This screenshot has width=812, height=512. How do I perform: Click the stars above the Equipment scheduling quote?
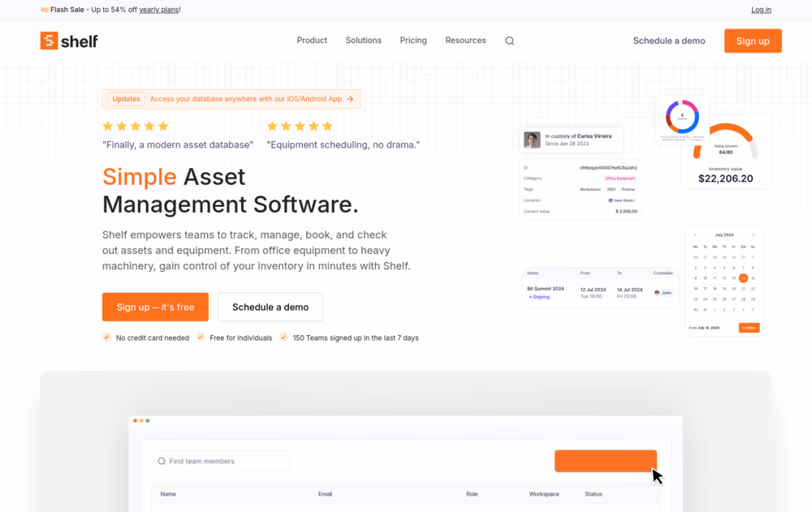point(300,127)
